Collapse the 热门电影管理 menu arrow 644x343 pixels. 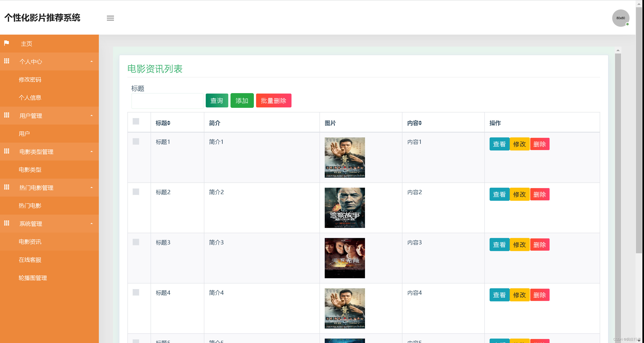pos(92,188)
